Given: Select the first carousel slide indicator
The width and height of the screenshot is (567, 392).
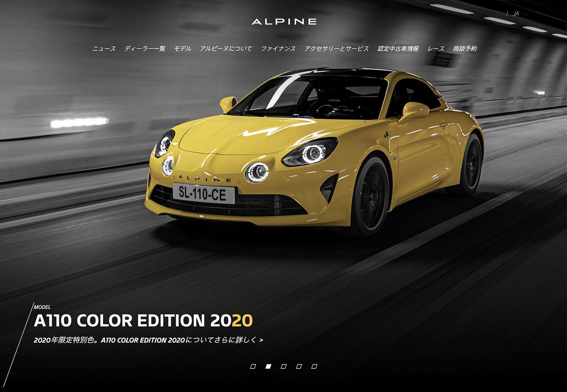Looking at the screenshot, I should 253,367.
